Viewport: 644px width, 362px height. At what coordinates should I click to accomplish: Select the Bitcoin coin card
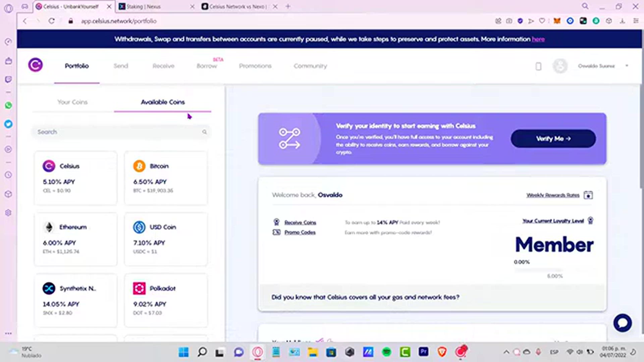166,178
